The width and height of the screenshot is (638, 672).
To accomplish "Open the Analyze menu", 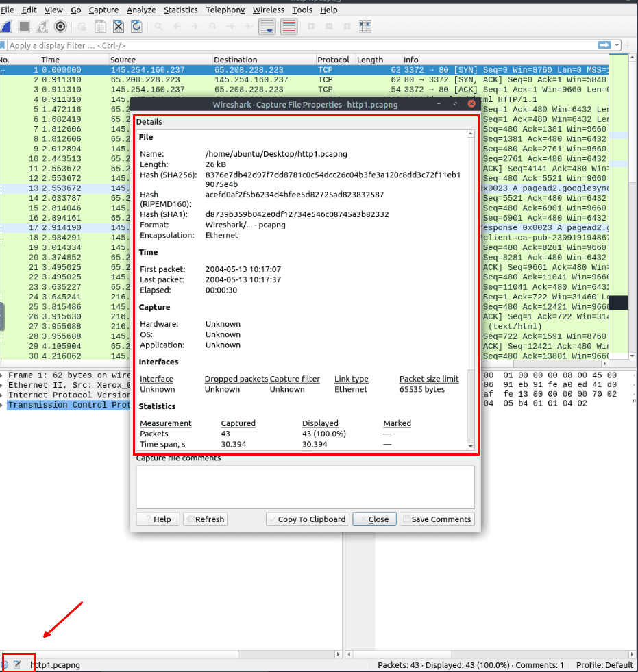I will (140, 10).
